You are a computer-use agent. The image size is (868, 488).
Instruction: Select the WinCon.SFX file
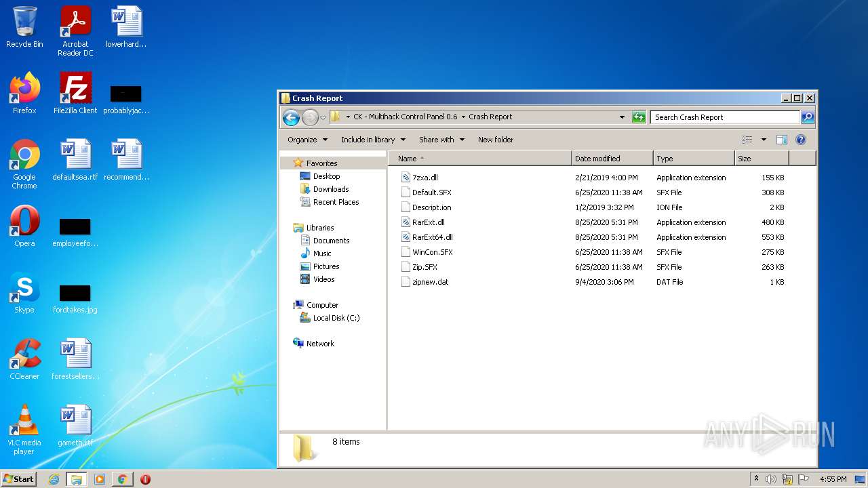pyautogui.click(x=433, y=252)
